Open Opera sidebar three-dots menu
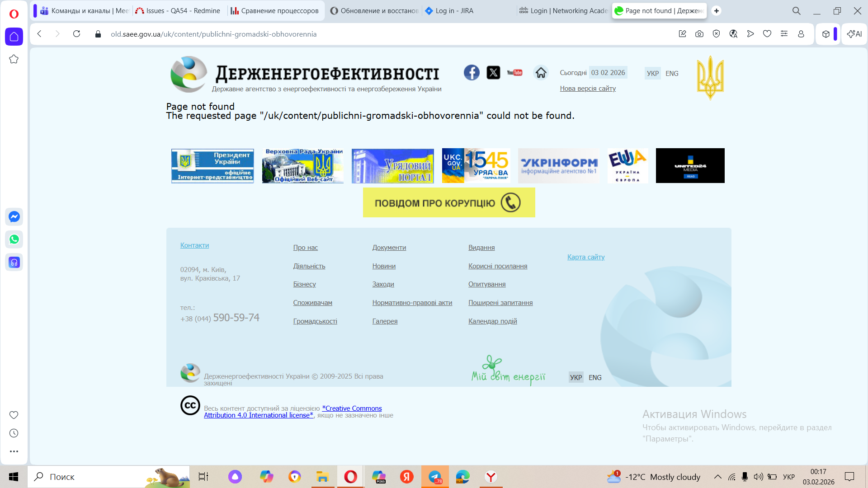Image resolution: width=868 pixels, height=488 pixels. pyautogui.click(x=14, y=451)
